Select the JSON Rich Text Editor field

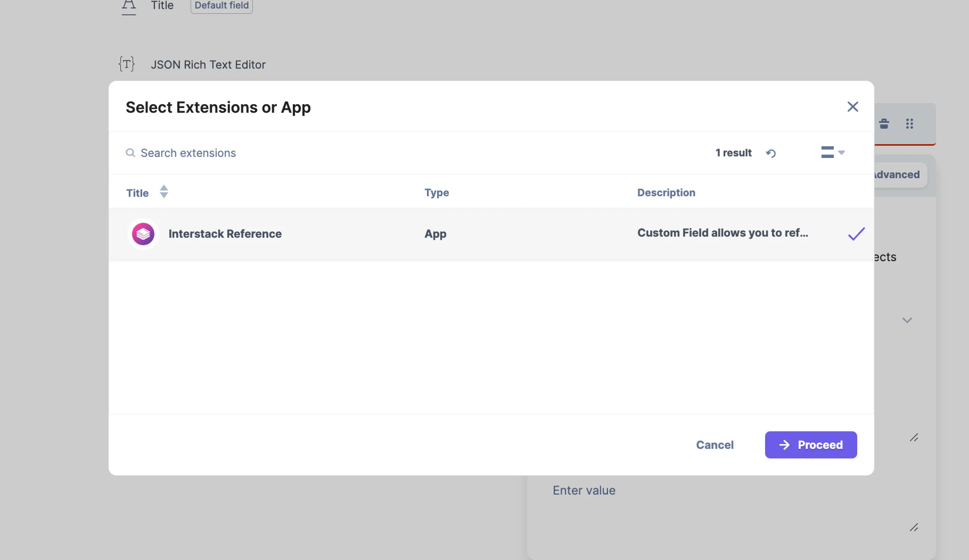[x=208, y=64]
